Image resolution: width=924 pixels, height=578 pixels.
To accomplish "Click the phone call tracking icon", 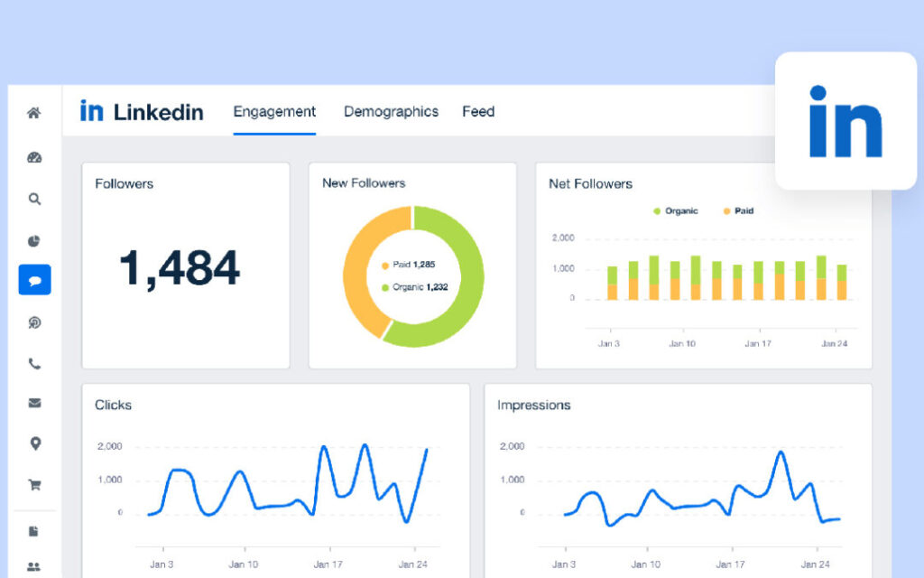I will (34, 364).
